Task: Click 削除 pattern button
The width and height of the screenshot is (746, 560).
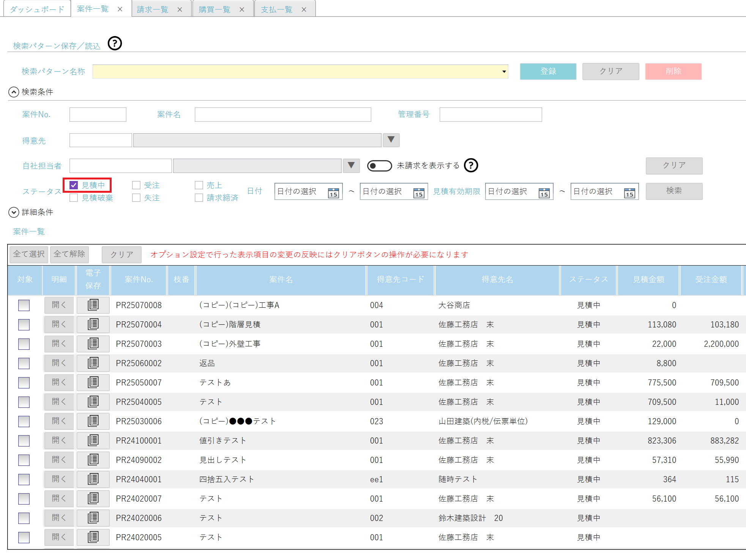Action: [673, 71]
